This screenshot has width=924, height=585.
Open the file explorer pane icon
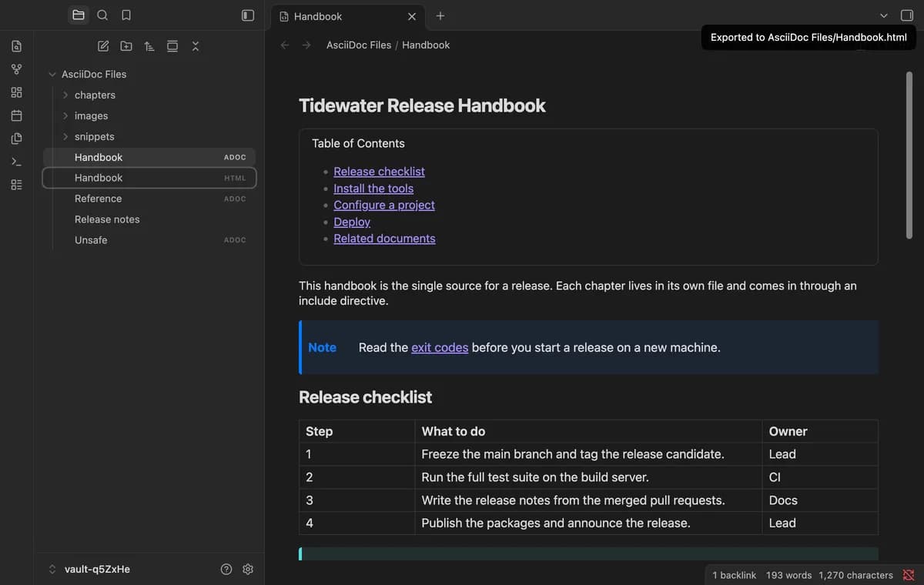point(79,15)
